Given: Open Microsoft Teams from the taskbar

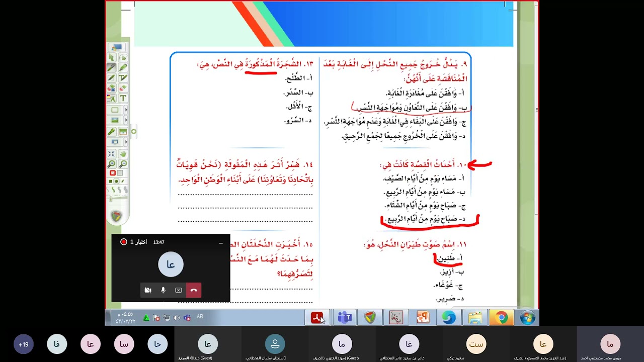Looking at the screenshot, I should (345, 318).
